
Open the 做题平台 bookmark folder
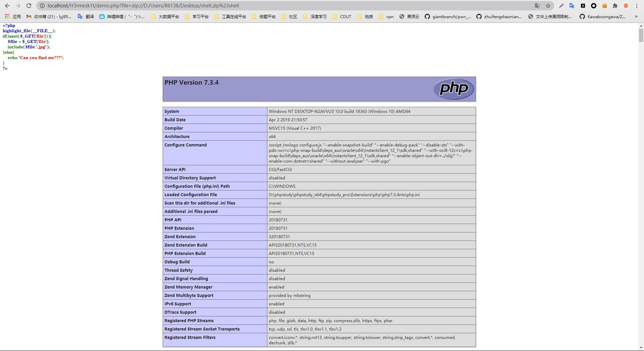click(x=264, y=16)
